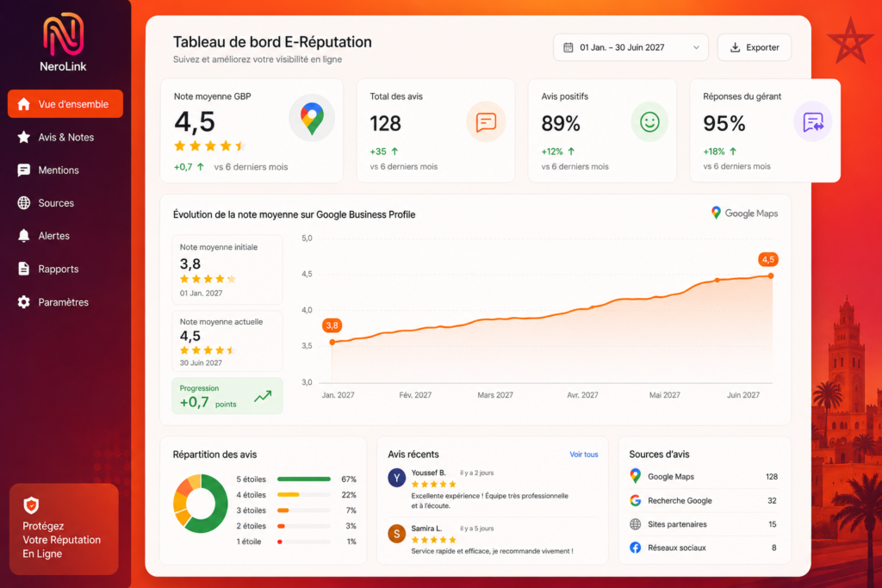Click the gear icon for Paramètres

[x=23, y=302]
